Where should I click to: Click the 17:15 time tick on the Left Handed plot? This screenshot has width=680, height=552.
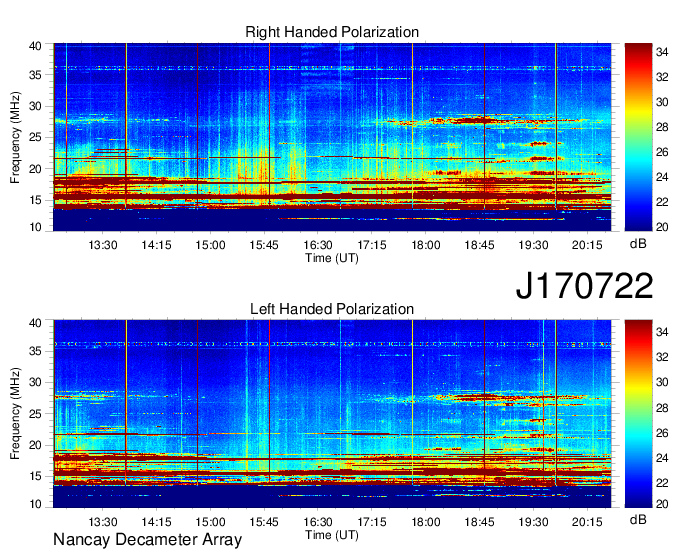[372, 522]
